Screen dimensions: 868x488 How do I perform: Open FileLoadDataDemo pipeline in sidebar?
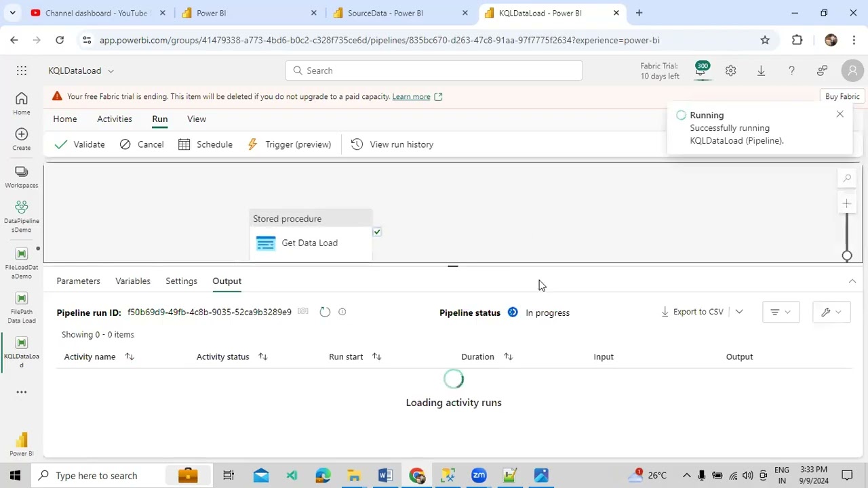point(22,263)
